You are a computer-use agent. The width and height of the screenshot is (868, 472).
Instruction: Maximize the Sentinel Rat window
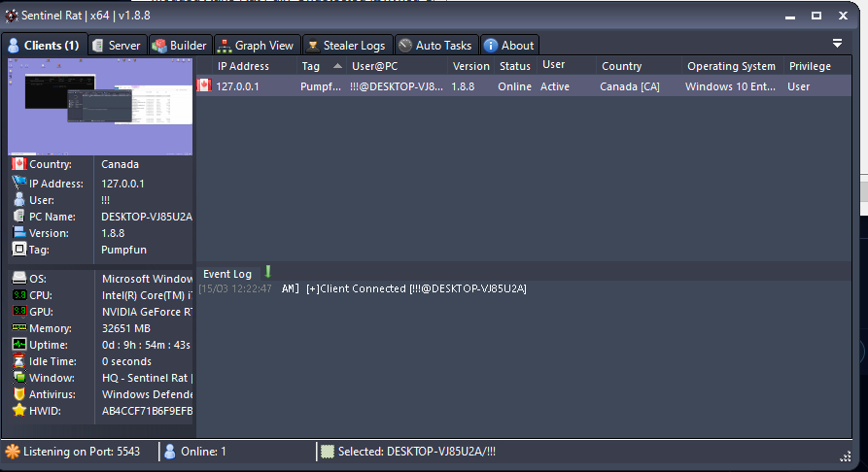pyautogui.click(x=816, y=16)
